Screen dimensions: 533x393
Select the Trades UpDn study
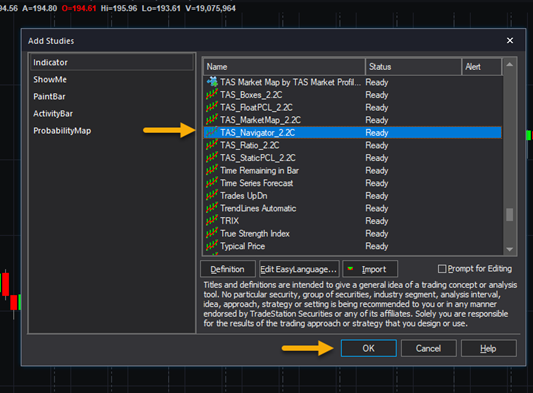(244, 196)
